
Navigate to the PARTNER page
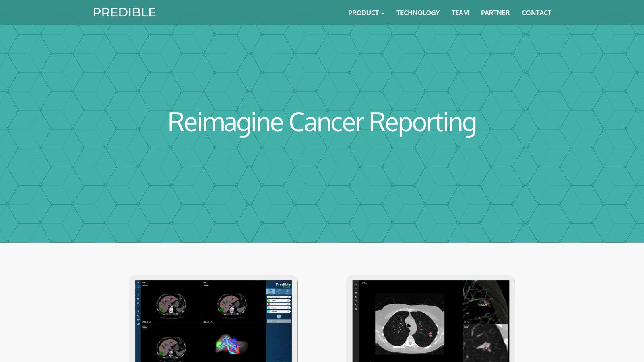pyautogui.click(x=495, y=13)
